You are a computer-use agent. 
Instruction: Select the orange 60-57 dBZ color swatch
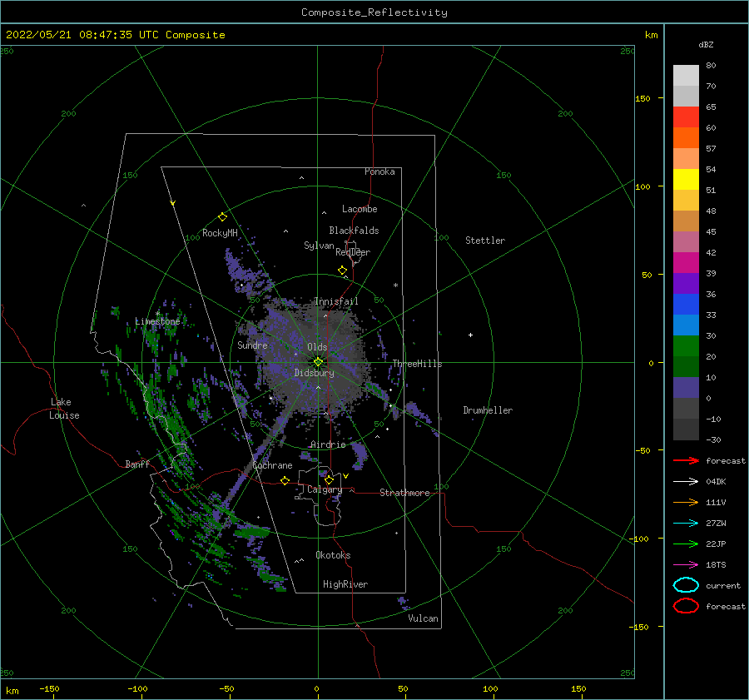click(686, 138)
